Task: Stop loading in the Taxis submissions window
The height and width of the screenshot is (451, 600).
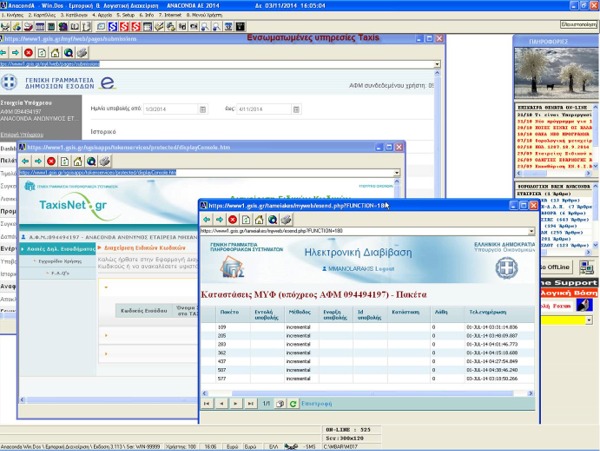Action: [28, 52]
